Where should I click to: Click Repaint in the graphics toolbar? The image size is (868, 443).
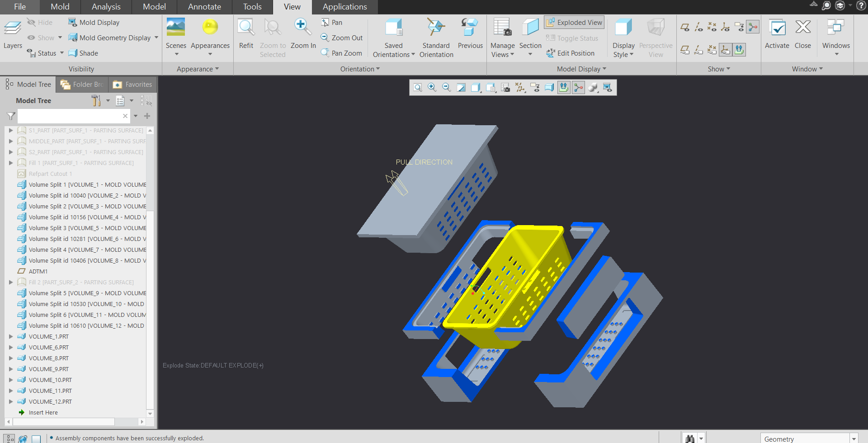pyautogui.click(x=461, y=87)
